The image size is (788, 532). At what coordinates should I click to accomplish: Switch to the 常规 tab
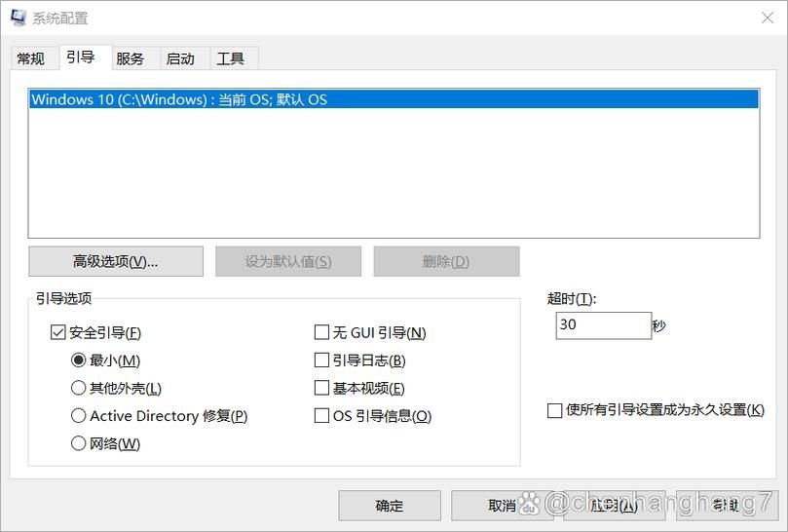point(31,58)
